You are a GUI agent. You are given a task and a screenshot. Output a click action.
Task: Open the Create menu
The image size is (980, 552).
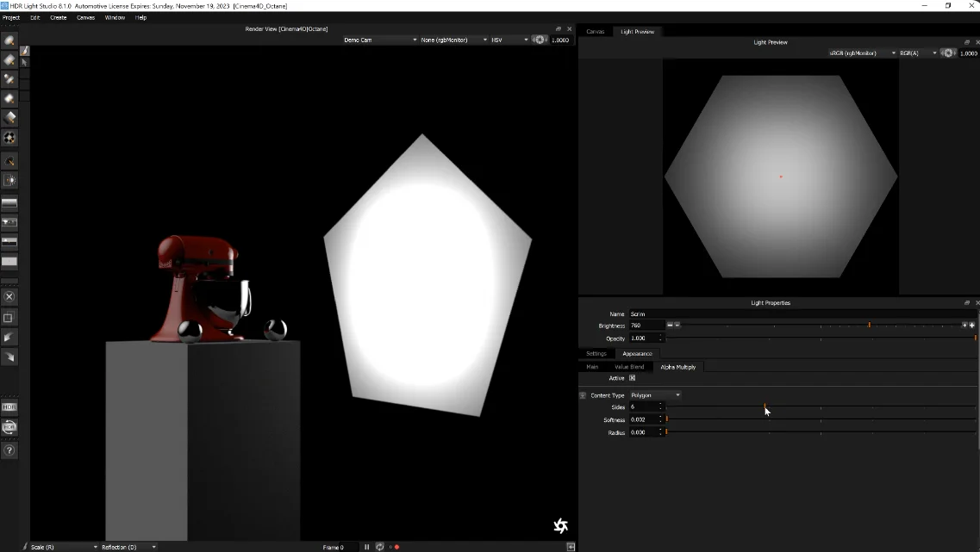(58, 17)
